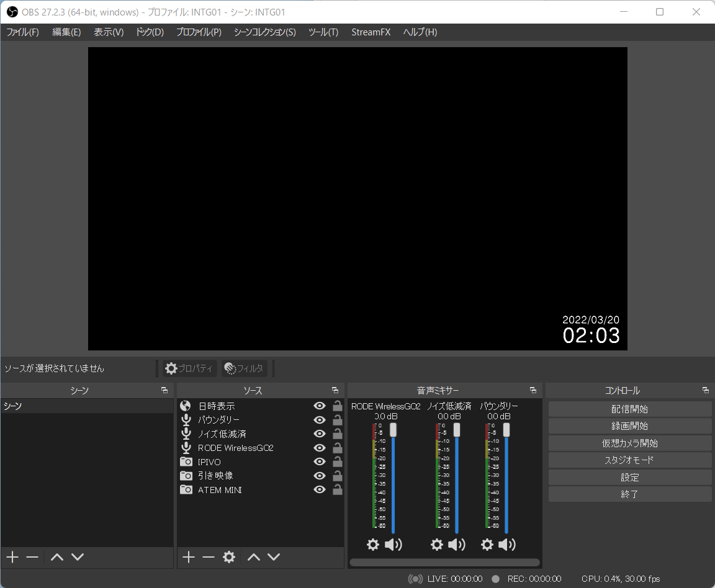This screenshot has height=588, width=715.
Task: Open the ツール(T) menu
Action: point(323,32)
